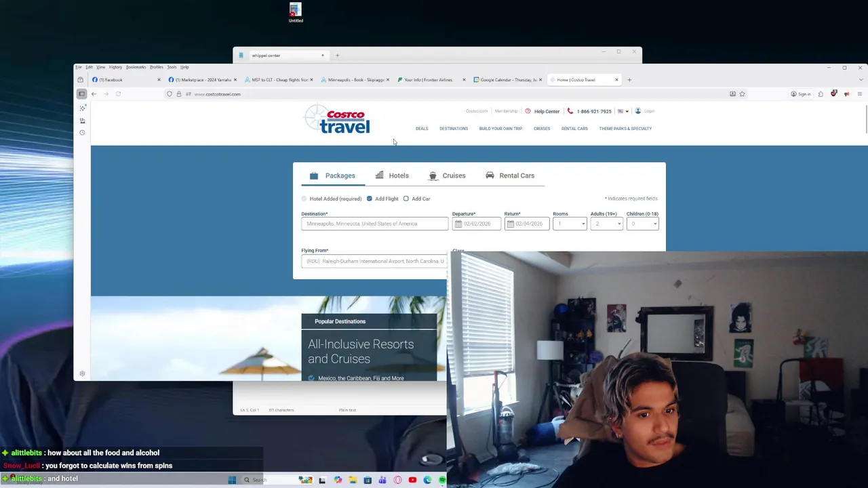This screenshot has height=488, width=868.
Task: Close the Home | Costco Travel tab
Action: pyautogui.click(x=616, y=80)
